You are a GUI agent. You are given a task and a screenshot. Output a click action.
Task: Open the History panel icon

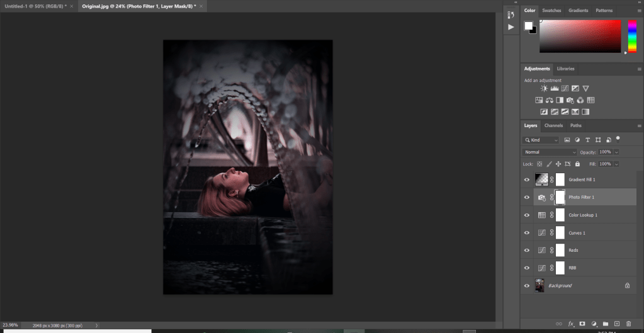click(x=511, y=15)
